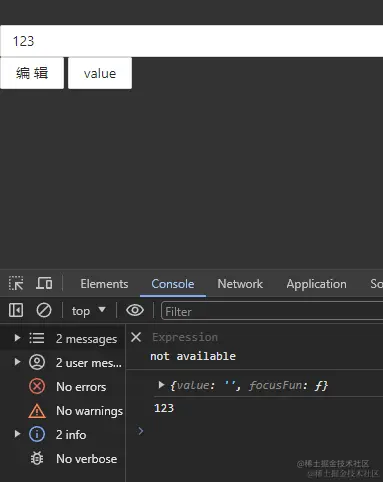The image size is (383, 482).
Task: Toggle the console sidebar panel icon
Action: pyautogui.click(x=16, y=310)
